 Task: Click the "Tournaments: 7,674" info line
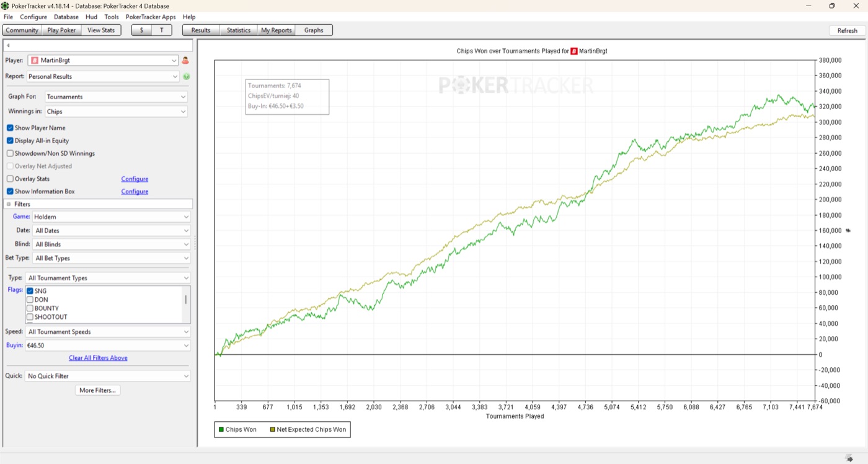click(x=275, y=86)
